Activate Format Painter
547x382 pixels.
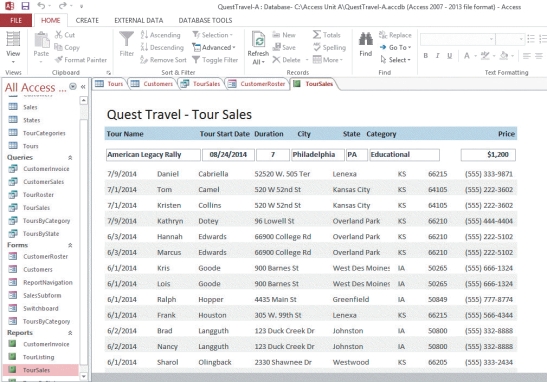point(81,60)
